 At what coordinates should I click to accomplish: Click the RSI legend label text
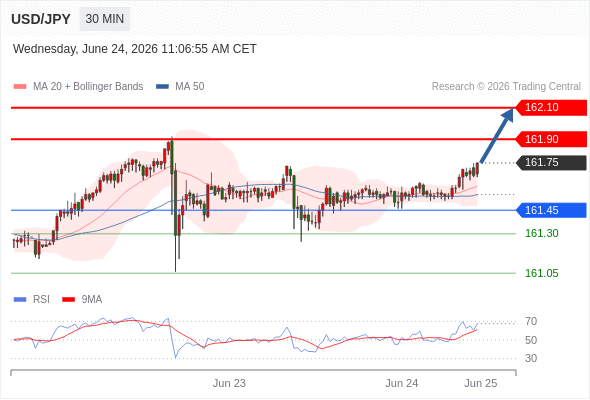click(x=41, y=300)
